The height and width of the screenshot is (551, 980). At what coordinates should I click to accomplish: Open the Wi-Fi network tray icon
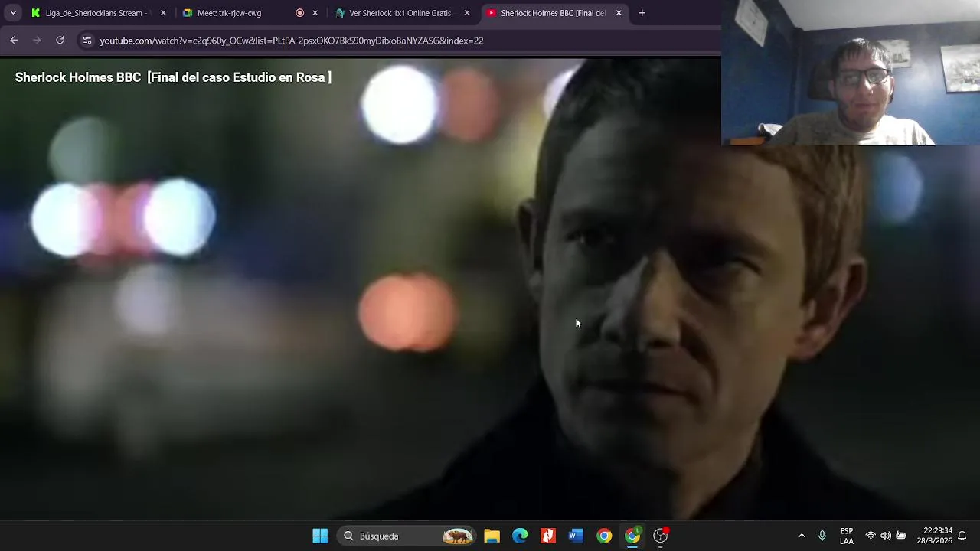click(871, 536)
